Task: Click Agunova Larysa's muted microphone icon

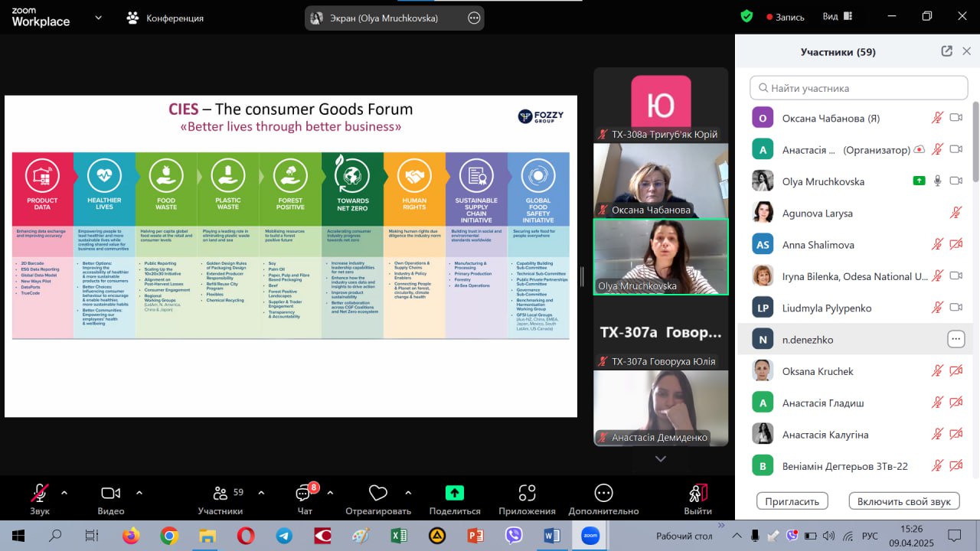Action: [x=955, y=213]
